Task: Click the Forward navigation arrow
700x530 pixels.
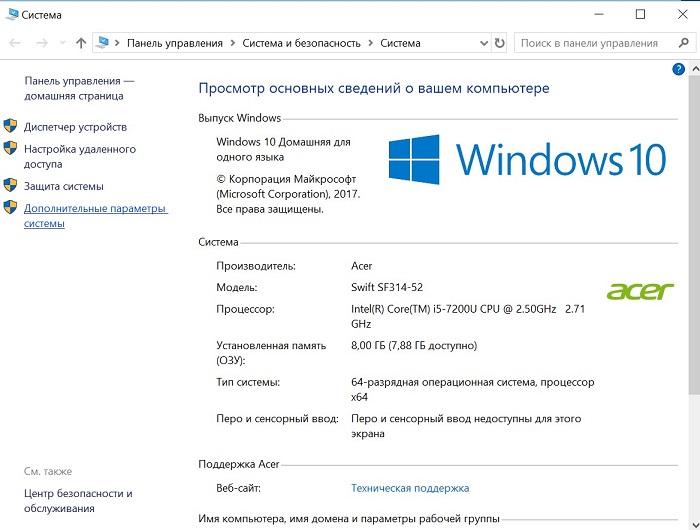Action: [x=42, y=43]
